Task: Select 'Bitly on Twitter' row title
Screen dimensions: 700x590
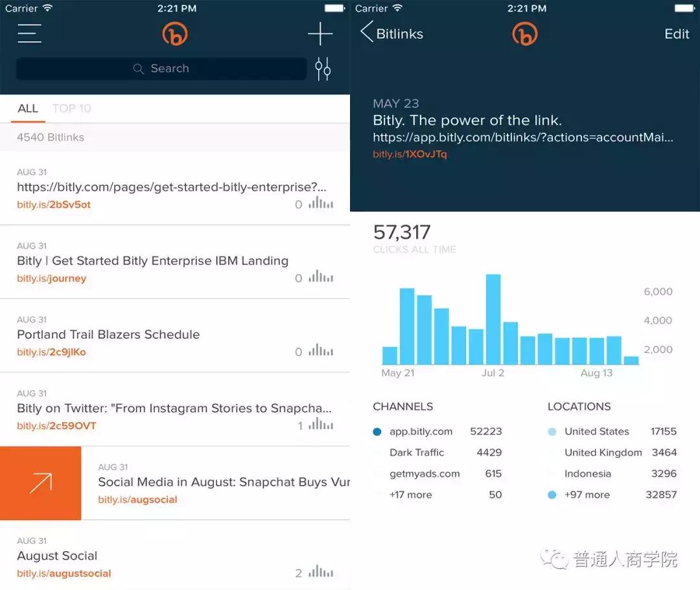Action: tap(174, 408)
